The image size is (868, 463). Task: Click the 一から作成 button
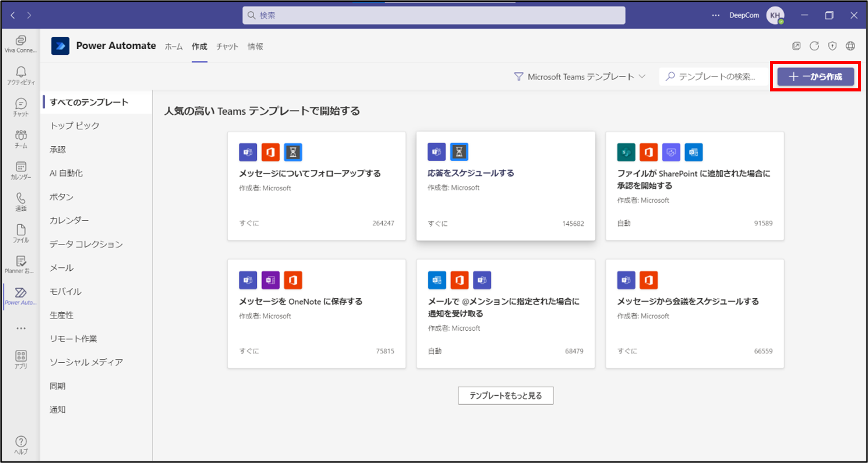(x=816, y=77)
